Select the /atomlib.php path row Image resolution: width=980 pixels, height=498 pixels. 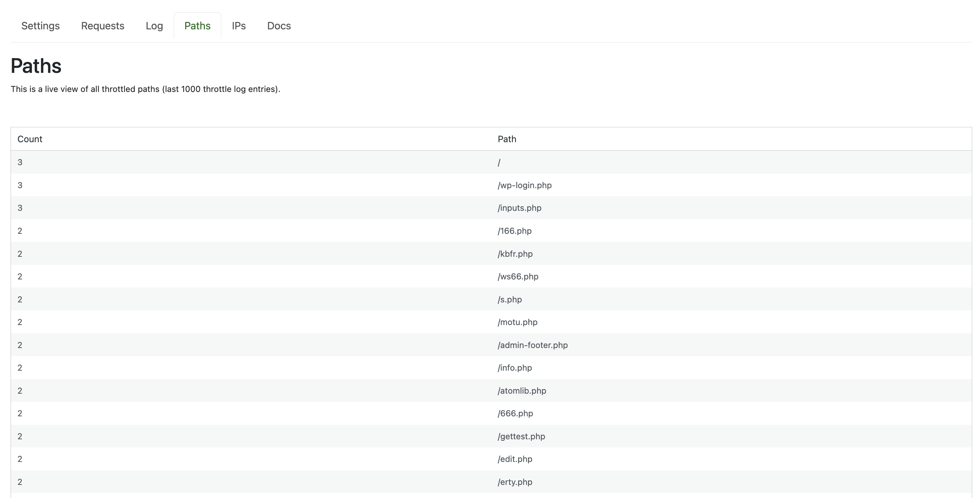pyautogui.click(x=522, y=390)
